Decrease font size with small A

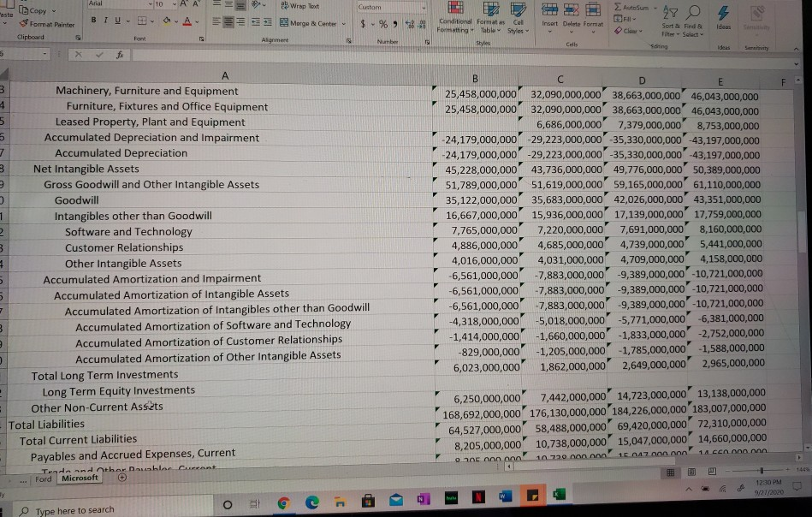point(196,4)
